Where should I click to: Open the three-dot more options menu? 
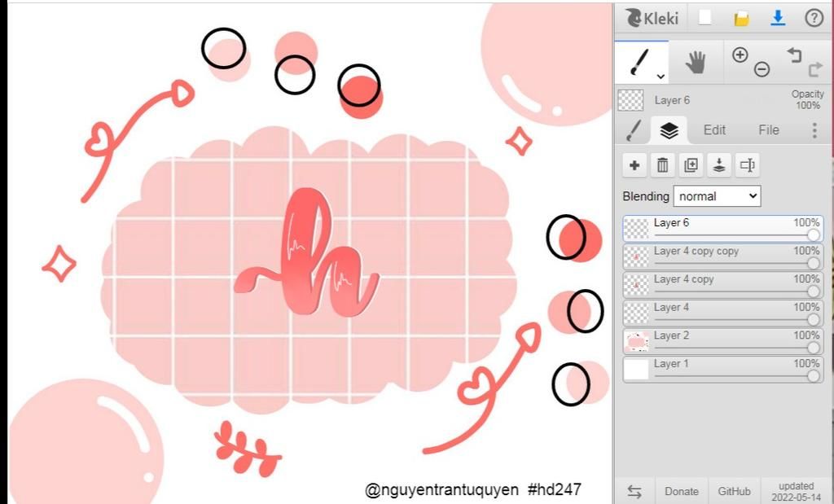tap(814, 130)
